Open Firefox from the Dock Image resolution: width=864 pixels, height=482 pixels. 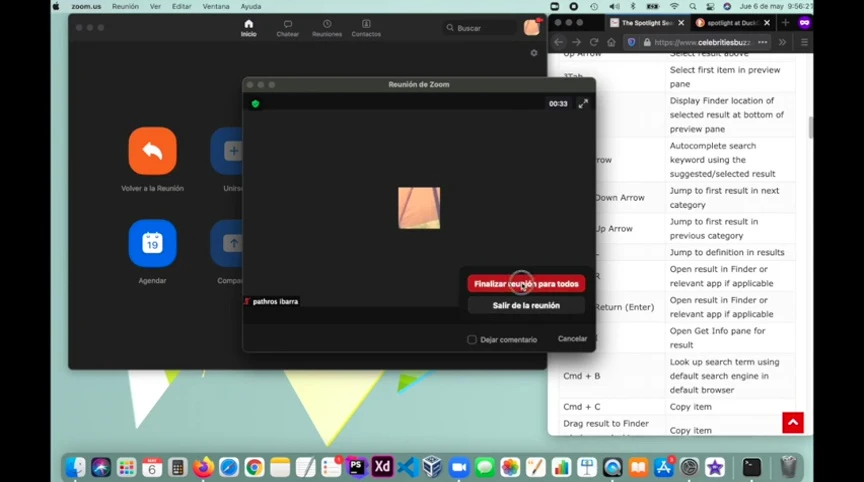pos(203,468)
